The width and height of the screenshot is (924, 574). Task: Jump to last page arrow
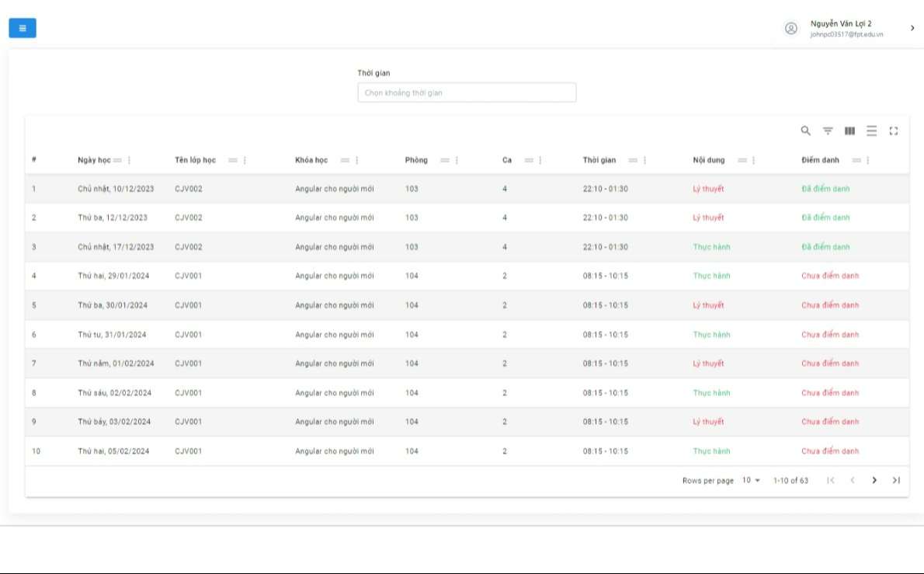[x=896, y=480]
